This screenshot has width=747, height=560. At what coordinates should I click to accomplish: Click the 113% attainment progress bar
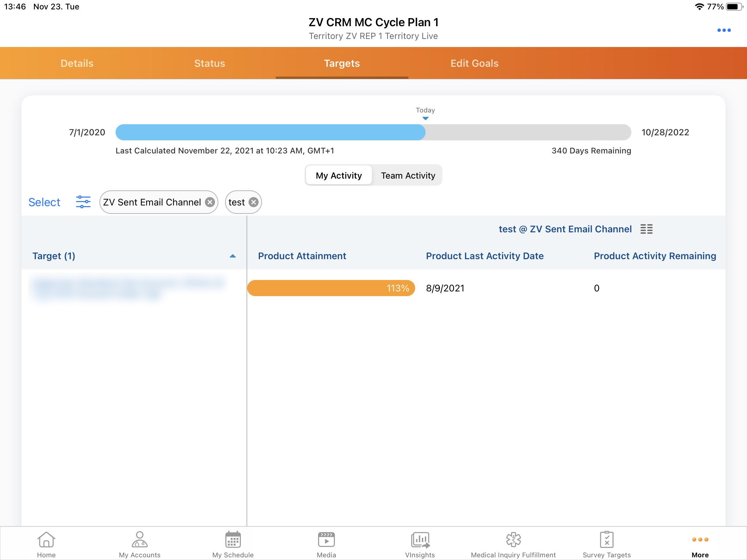pos(331,288)
